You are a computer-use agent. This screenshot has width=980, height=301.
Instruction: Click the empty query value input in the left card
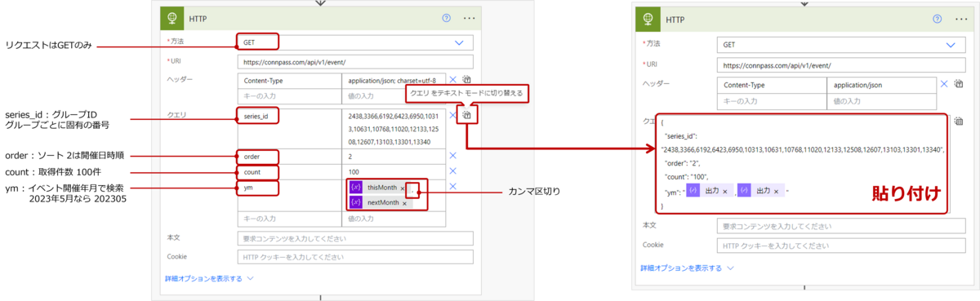pyautogui.click(x=393, y=219)
